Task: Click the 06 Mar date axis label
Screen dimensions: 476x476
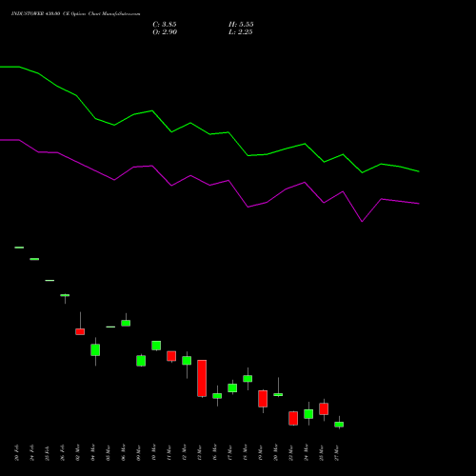Action: 124,453
